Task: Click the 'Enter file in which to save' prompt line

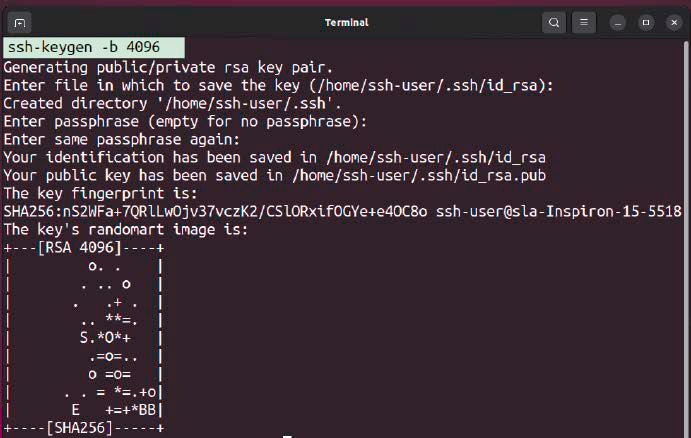Action: (x=275, y=85)
